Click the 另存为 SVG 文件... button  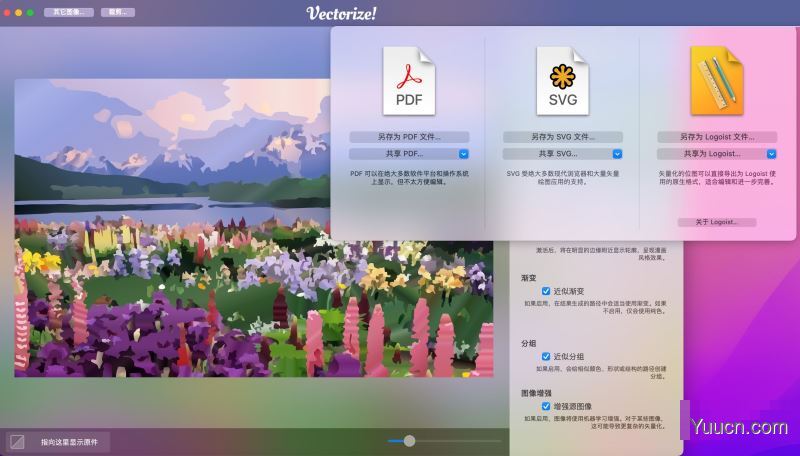pos(563,137)
